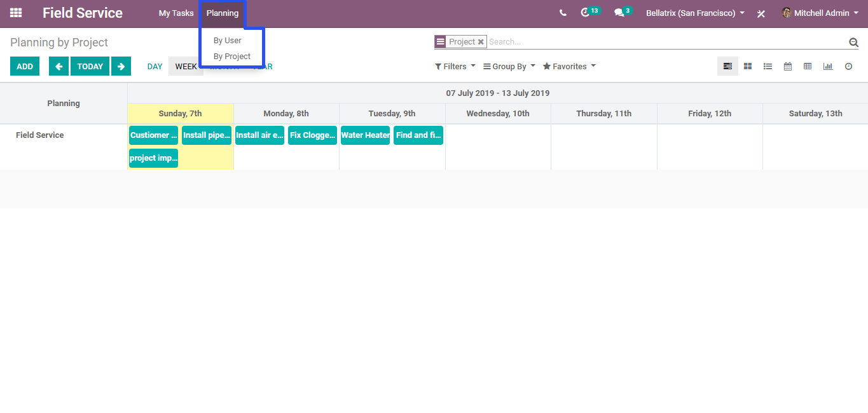
Task: Open developer tools wrench icon
Action: 761,13
